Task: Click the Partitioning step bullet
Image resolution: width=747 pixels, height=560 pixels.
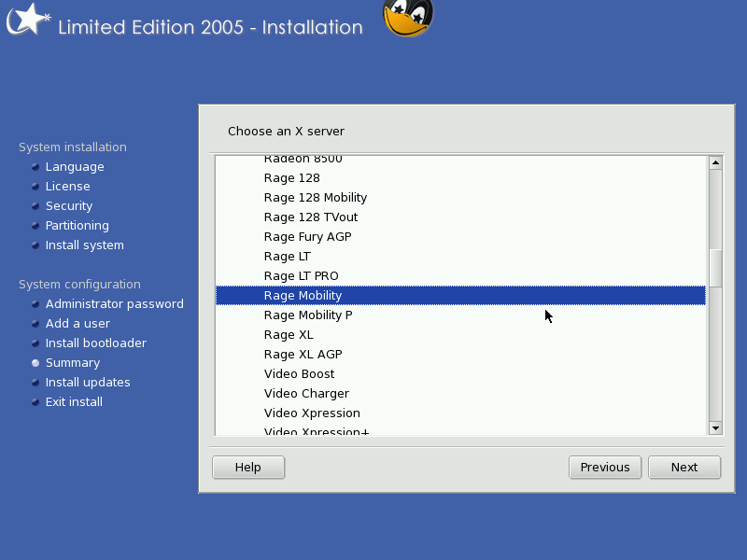Action: [35, 226]
